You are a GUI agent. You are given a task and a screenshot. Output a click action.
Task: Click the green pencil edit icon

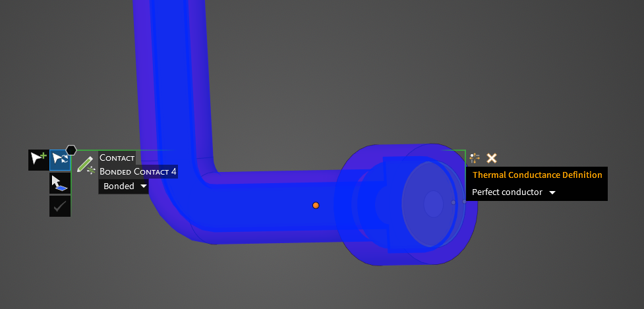point(86,164)
